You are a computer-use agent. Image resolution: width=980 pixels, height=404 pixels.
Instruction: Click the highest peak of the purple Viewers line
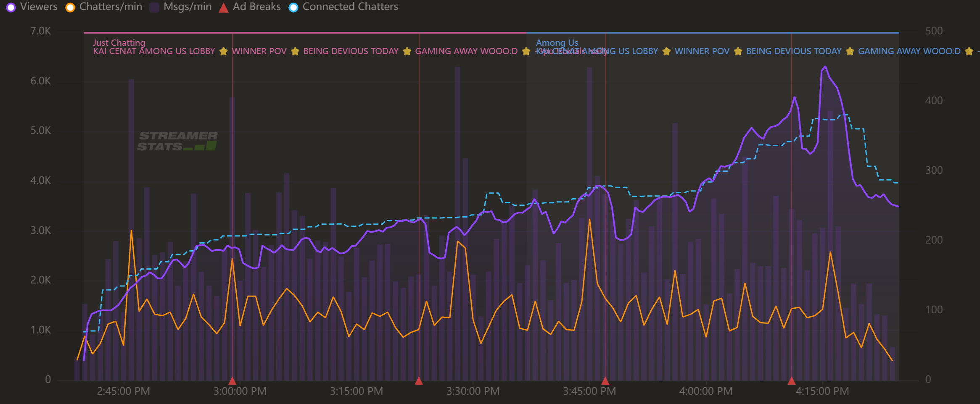[825, 66]
